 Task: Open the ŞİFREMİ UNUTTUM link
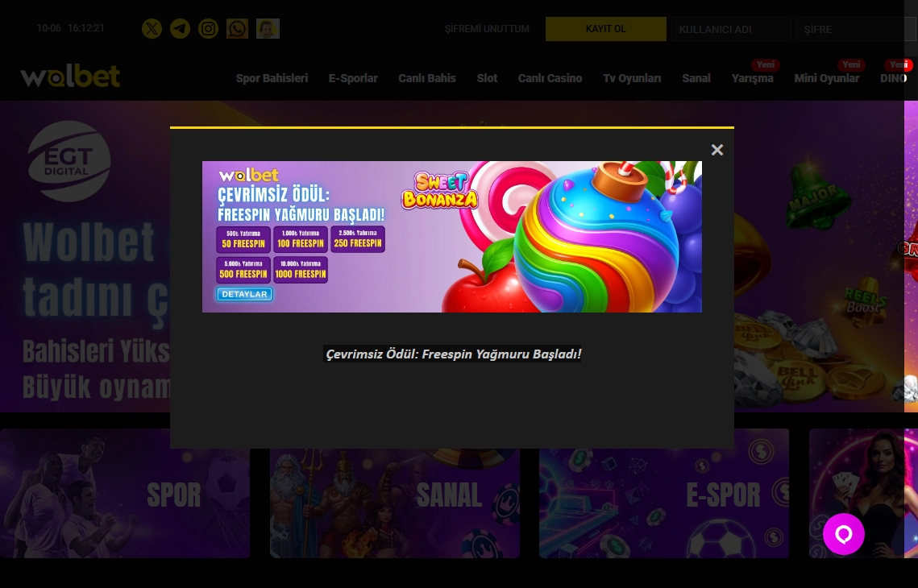point(487,29)
